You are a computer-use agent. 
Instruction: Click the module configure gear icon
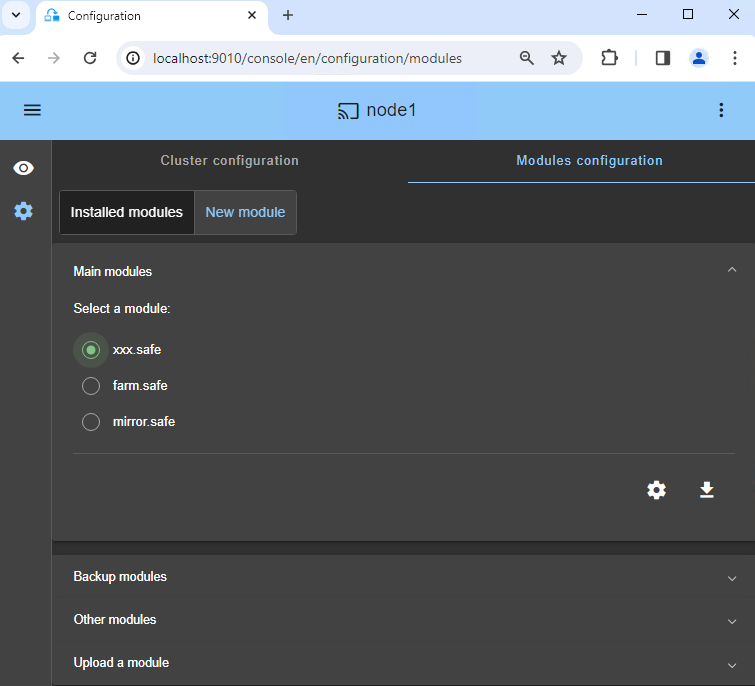pyautogui.click(x=656, y=490)
